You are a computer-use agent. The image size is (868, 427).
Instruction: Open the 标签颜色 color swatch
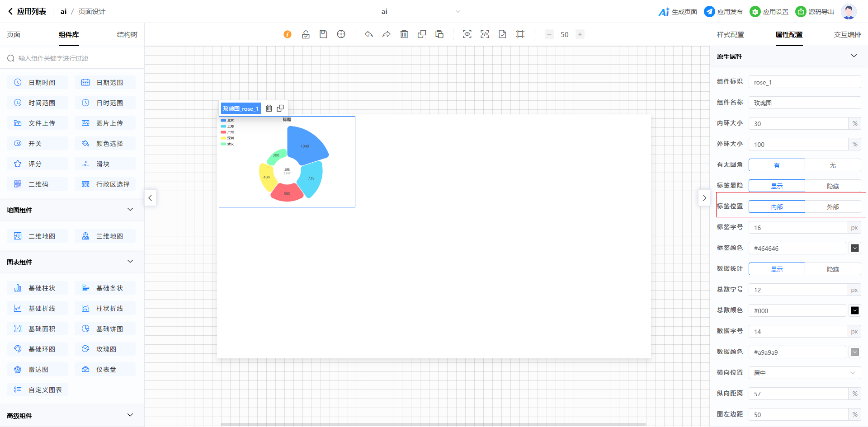pos(854,249)
